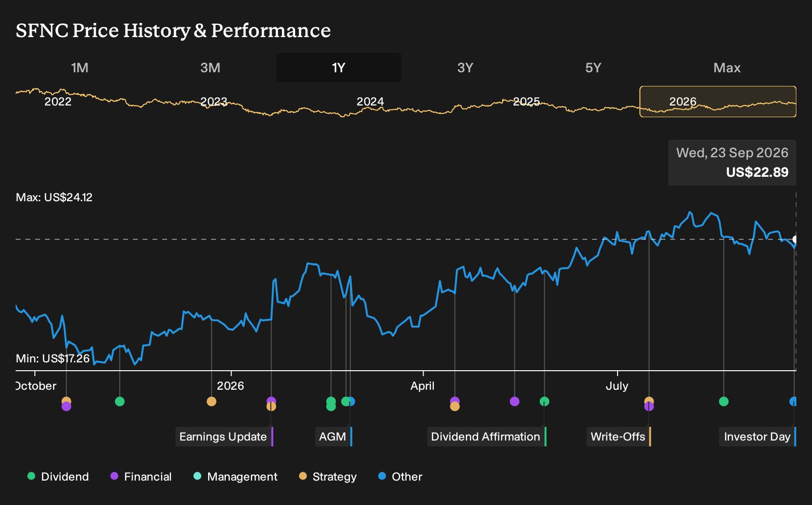Select the 1Y time range tab
This screenshot has height=505, width=812.
(339, 67)
